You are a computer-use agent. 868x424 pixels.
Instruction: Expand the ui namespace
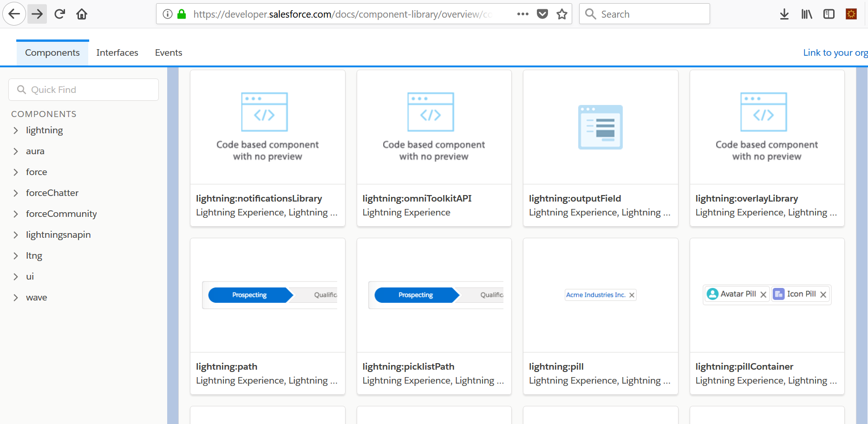pyautogui.click(x=16, y=277)
